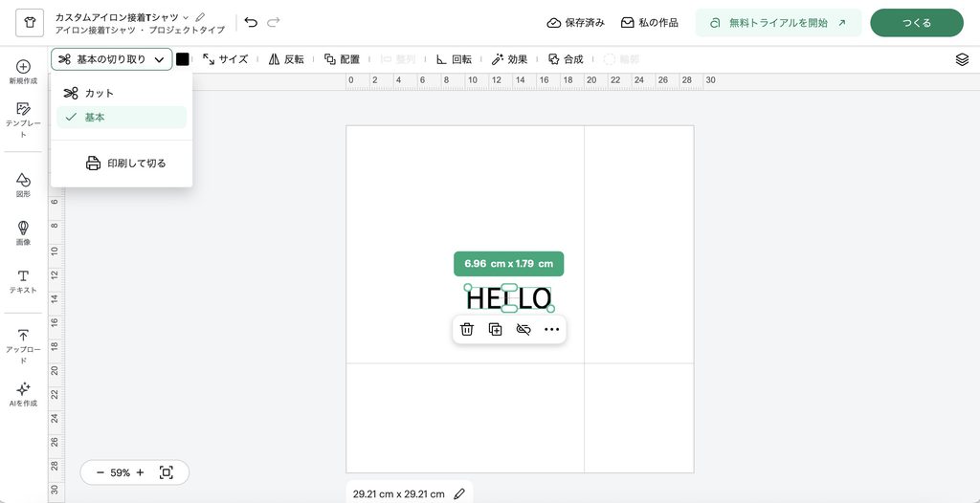Click the 6.96 cm x 1.79 cm size label
The image size is (980, 503).
(509, 264)
